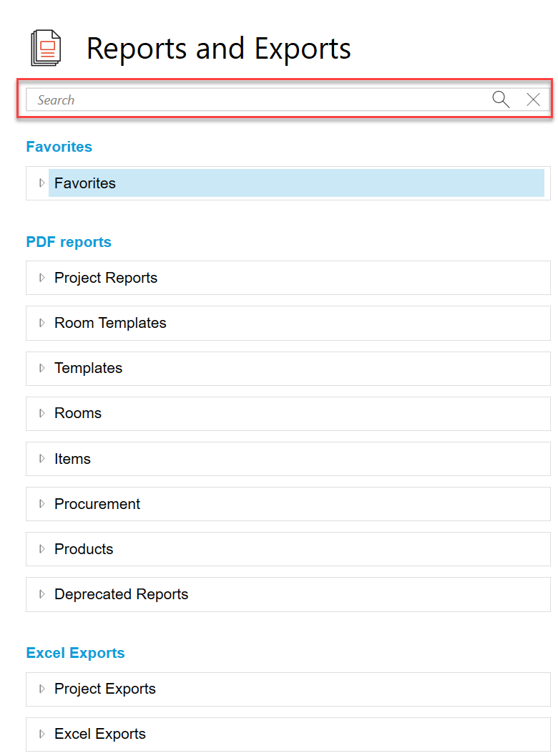Click the Excel Exports blue heading
This screenshot has width=558, height=756.
click(x=75, y=653)
